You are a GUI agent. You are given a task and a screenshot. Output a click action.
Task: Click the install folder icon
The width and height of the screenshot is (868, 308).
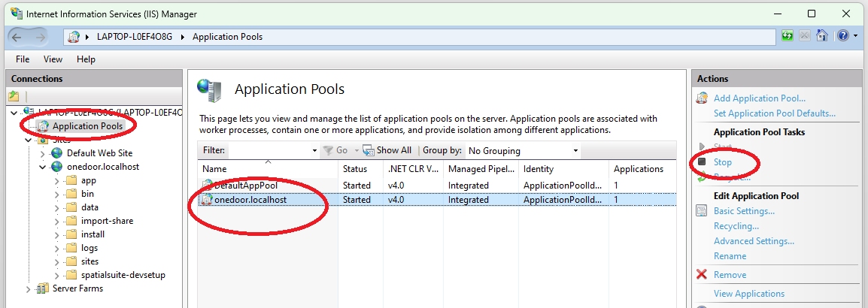71,234
